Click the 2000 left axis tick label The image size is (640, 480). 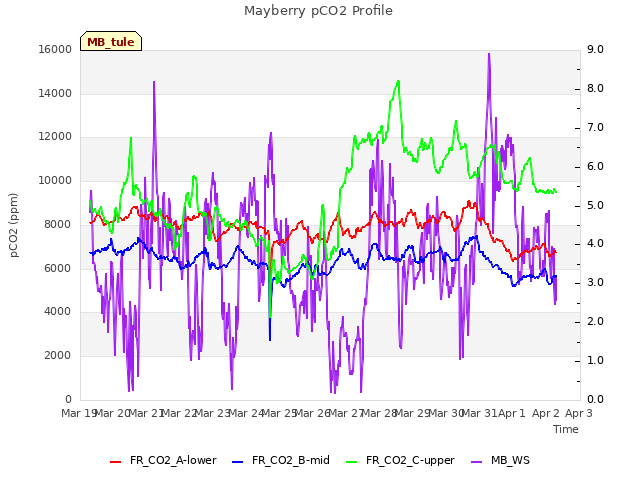58,355
